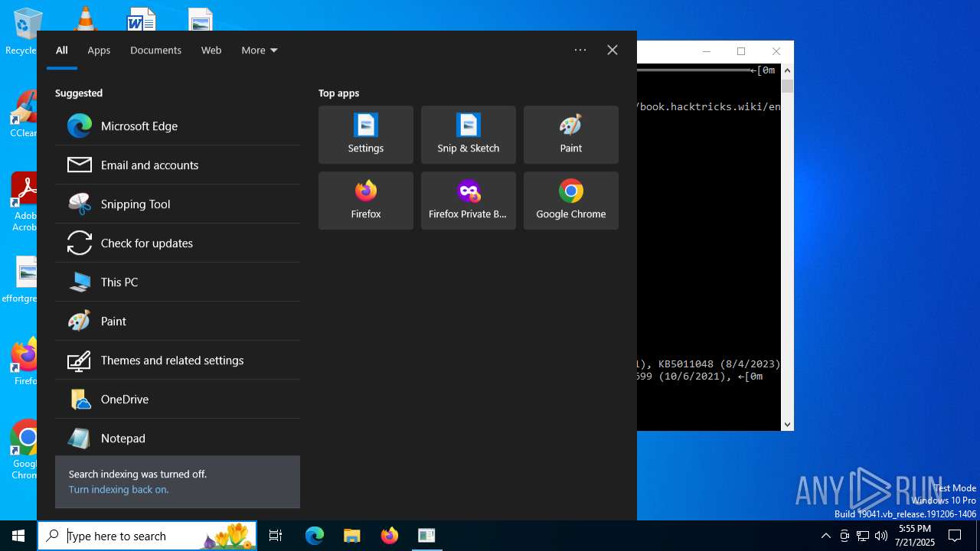Open search options ellipsis menu
980x551 pixels.
[x=580, y=50]
